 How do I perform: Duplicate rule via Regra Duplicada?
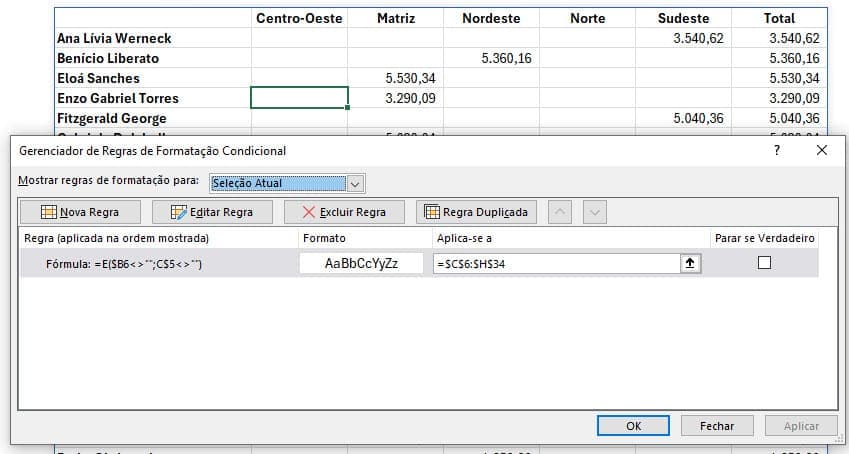tap(476, 212)
